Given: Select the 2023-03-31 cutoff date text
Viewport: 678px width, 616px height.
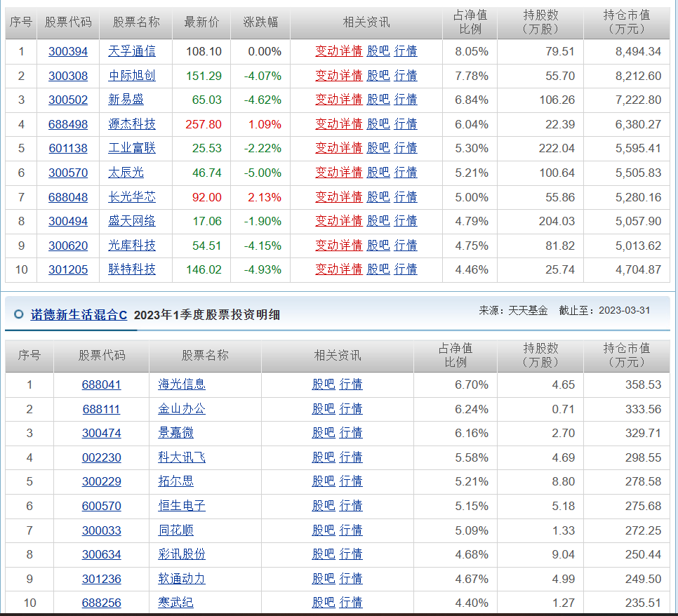Looking at the screenshot, I should 624,310.
